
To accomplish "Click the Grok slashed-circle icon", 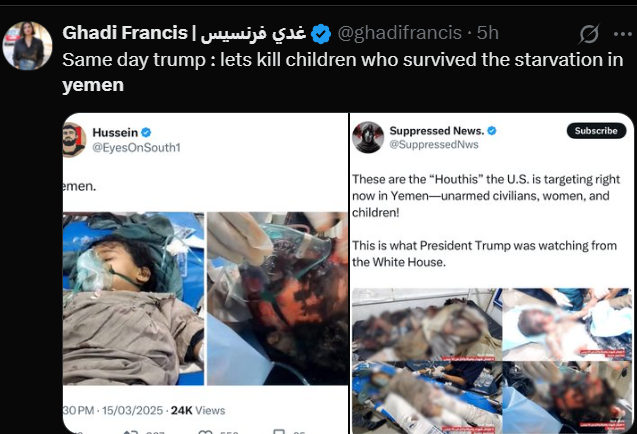I will [589, 34].
